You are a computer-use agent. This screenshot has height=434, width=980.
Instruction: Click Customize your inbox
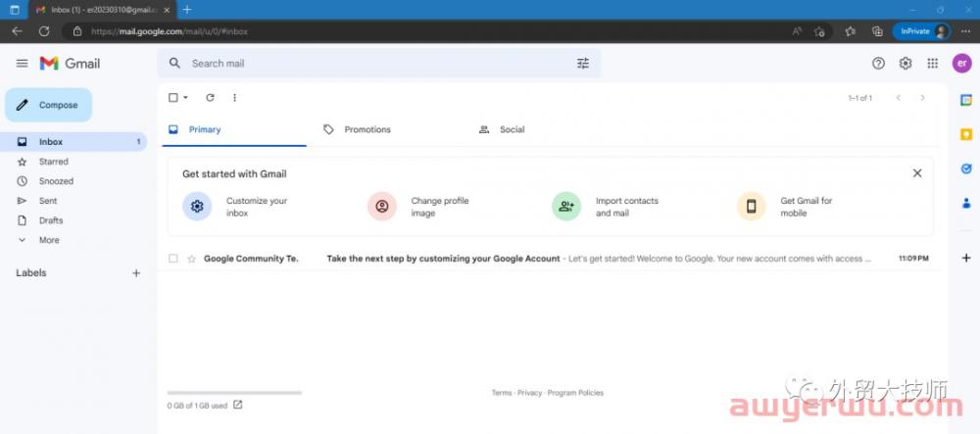coord(235,207)
